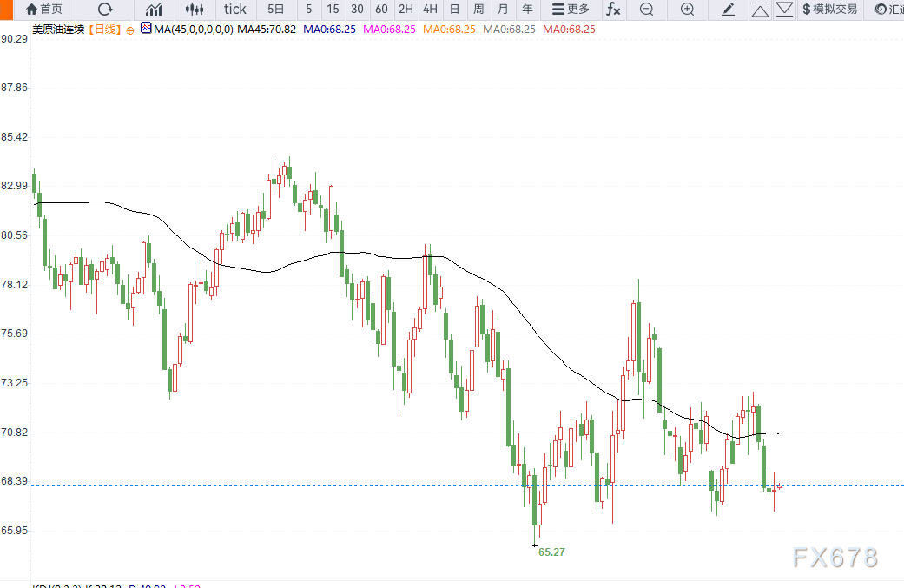Select the 4H timeframe tab

pos(430,10)
